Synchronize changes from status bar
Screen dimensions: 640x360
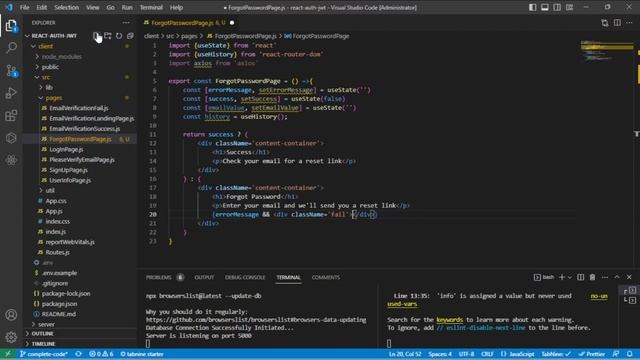78,354
